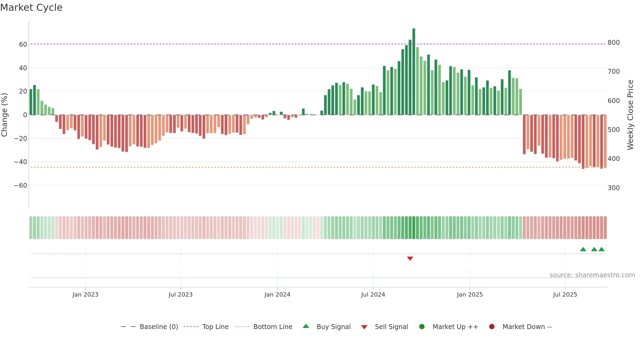The width and height of the screenshot is (644, 362).
Task: Toggle the Bottom Line legend entry
Action: [264, 327]
